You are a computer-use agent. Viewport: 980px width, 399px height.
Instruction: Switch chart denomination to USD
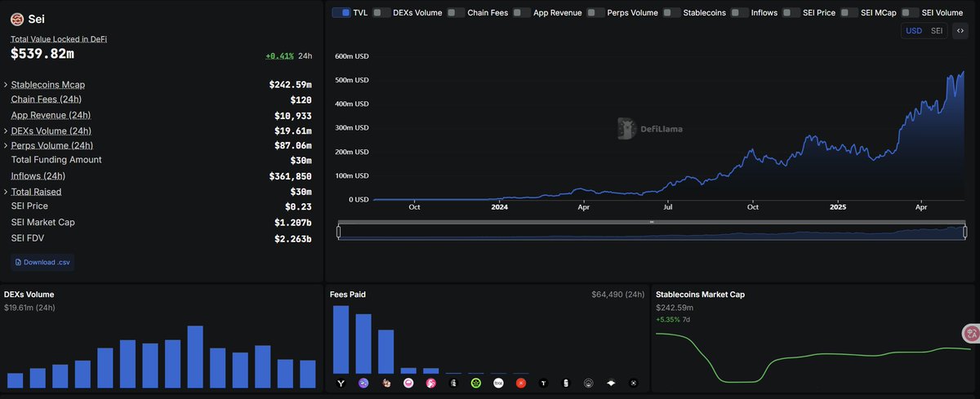click(x=914, y=31)
